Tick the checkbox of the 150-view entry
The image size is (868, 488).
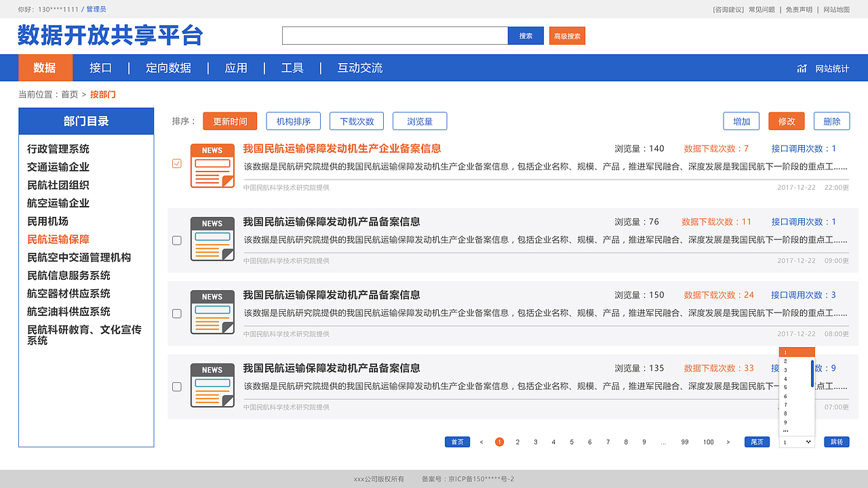point(177,313)
